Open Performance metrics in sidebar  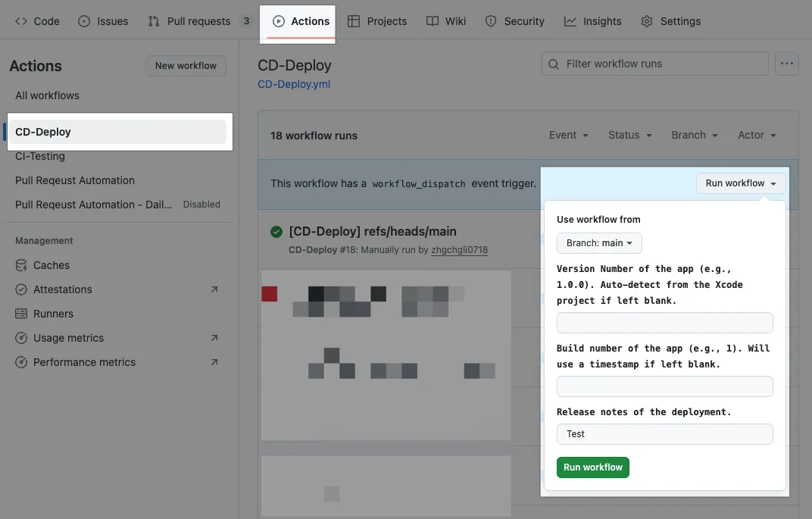(x=84, y=362)
